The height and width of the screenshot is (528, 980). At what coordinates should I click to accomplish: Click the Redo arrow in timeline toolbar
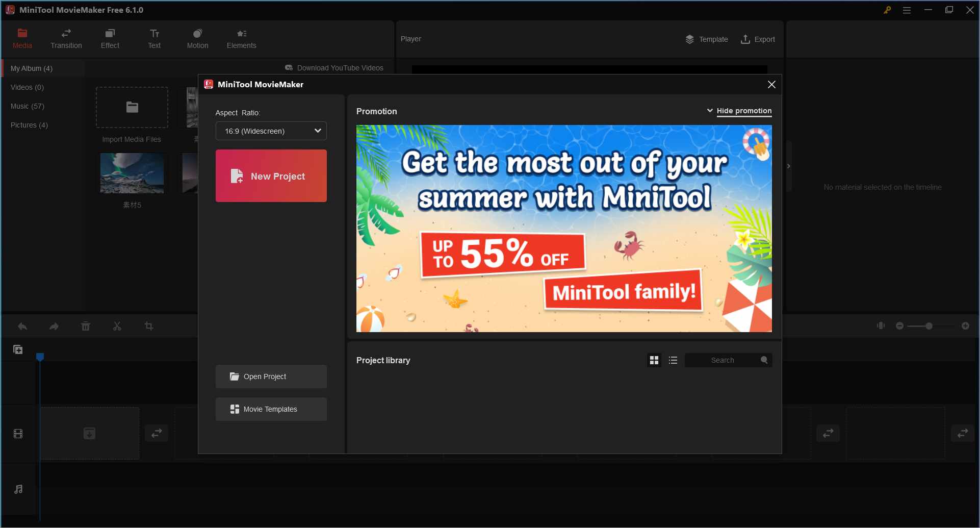point(54,326)
